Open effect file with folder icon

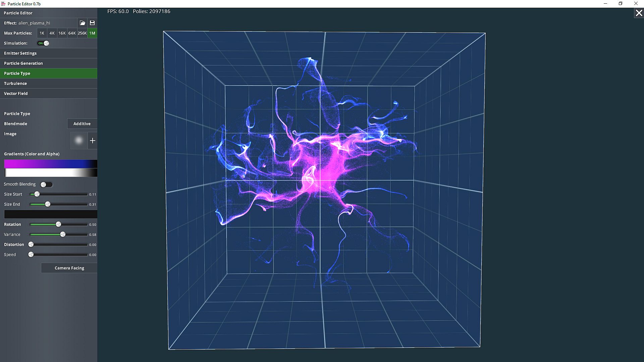tap(82, 23)
